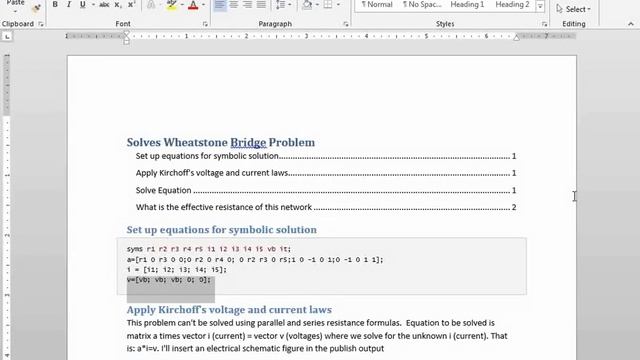
Task: Click the right indent marker on ruler
Action: [516, 38]
